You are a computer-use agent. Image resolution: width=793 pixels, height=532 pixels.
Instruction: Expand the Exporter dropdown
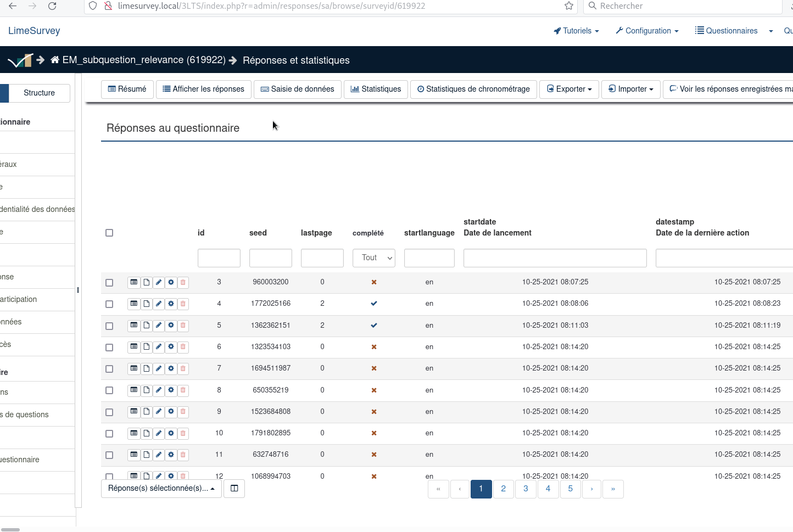(x=570, y=89)
